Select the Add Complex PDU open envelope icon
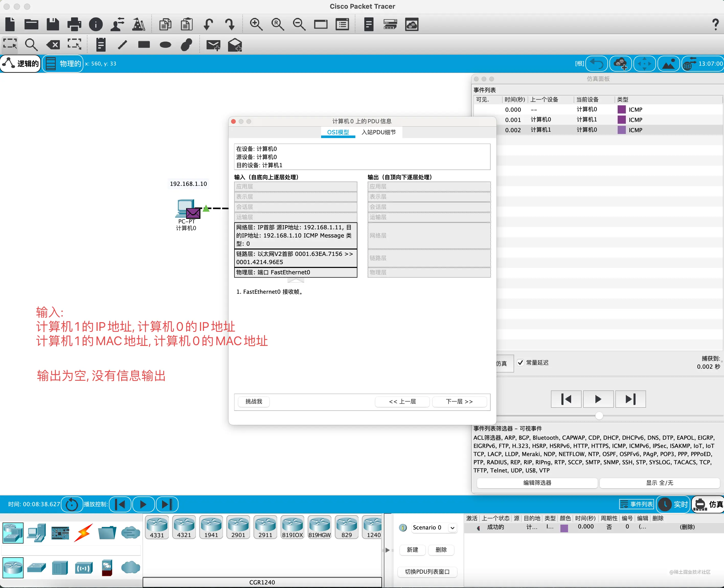The image size is (724, 588). point(235,45)
